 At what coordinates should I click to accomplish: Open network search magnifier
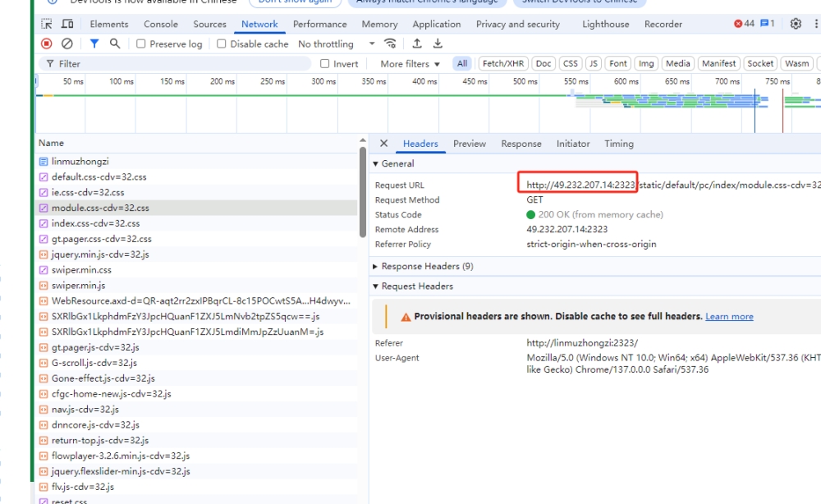pyautogui.click(x=115, y=44)
